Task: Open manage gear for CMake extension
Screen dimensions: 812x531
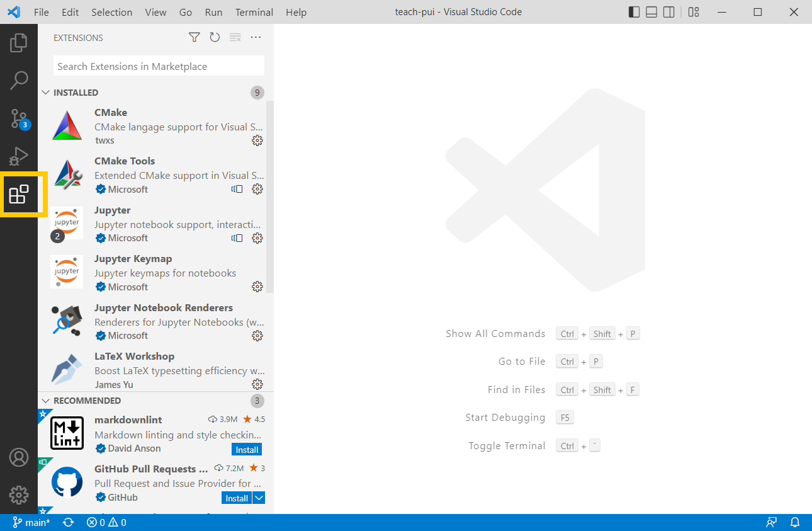Action: point(257,140)
